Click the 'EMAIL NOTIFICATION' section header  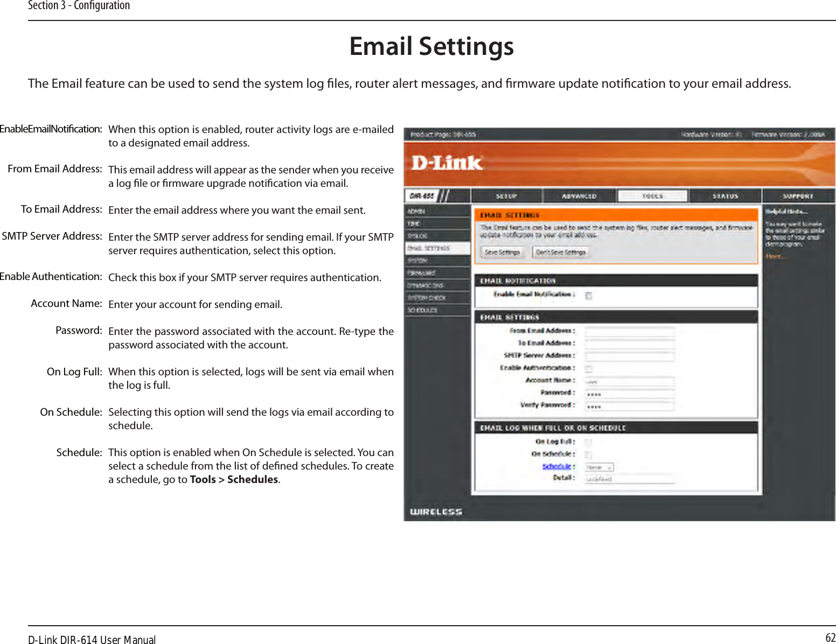coord(518,281)
